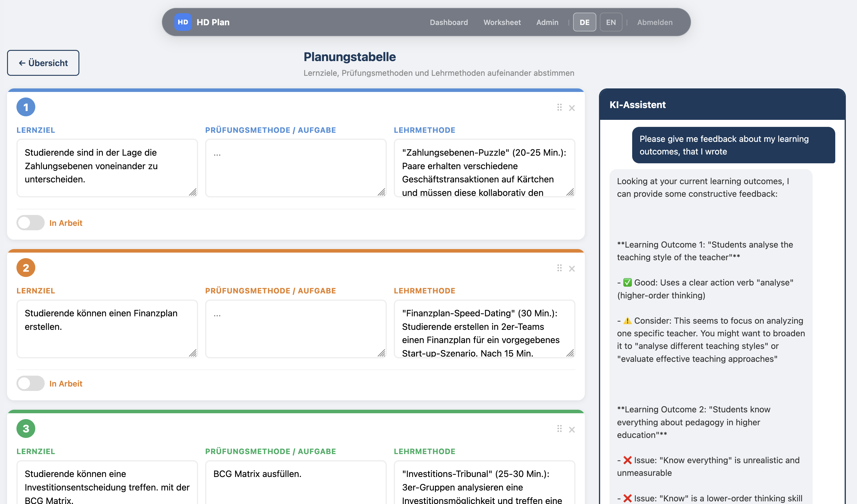Image resolution: width=857 pixels, height=504 pixels.
Task: Switch language to EN
Action: [x=611, y=22]
